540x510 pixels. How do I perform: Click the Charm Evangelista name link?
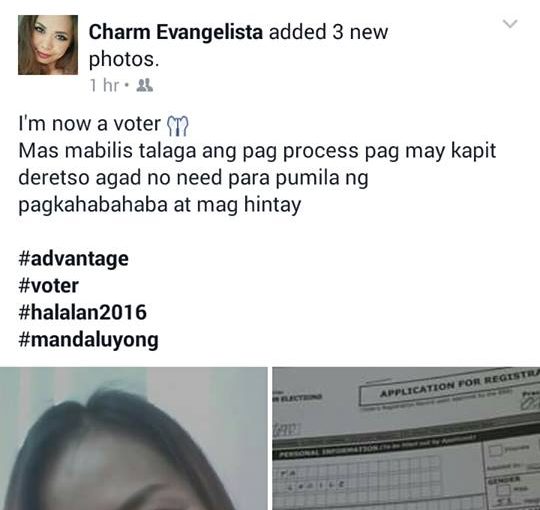tap(176, 32)
